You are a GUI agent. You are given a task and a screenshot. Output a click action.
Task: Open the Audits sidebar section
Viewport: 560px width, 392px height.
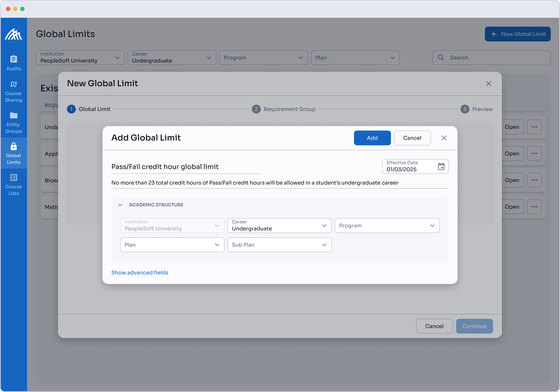tap(14, 63)
